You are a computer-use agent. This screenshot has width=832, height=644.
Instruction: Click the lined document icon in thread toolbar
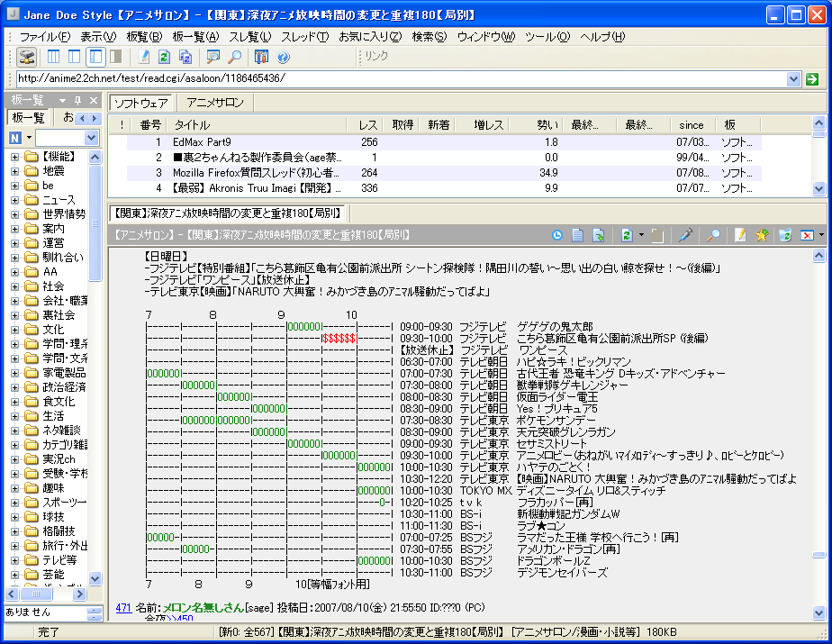click(578, 235)
